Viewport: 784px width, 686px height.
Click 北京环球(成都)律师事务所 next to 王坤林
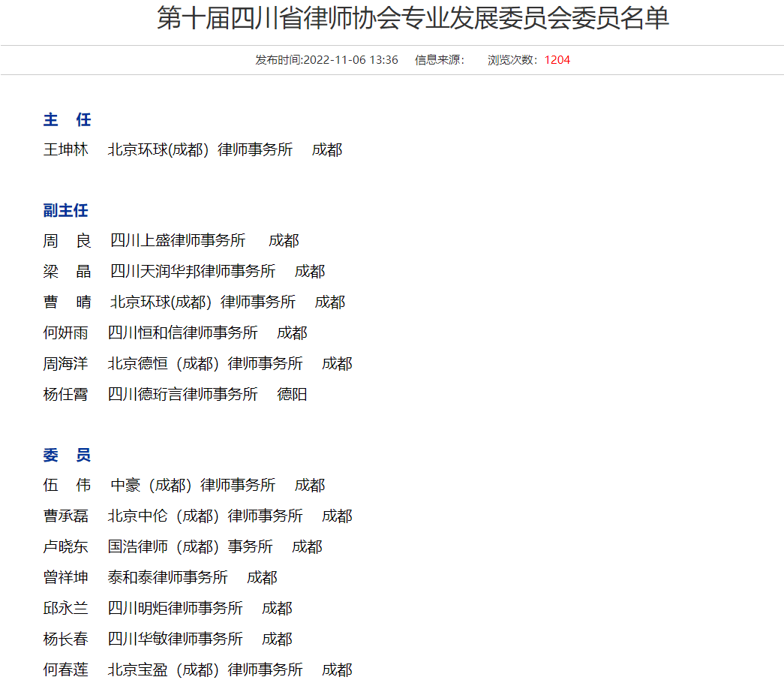point(200,149)
